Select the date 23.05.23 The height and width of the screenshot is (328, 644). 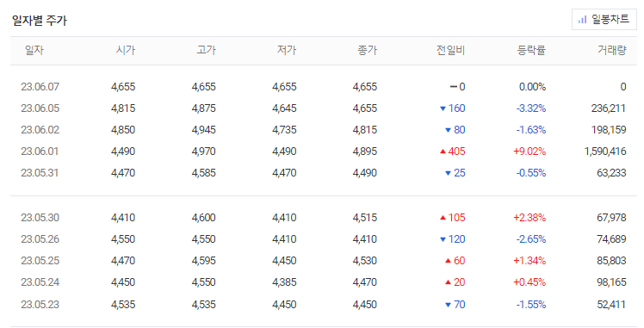point(40,305)
